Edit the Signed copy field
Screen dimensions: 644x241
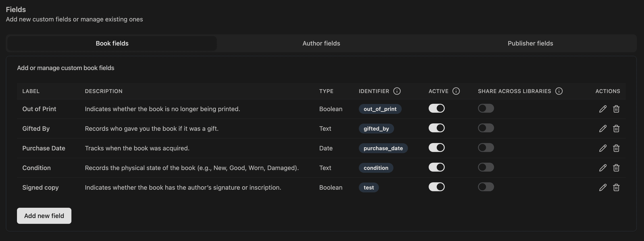[603, 187]
